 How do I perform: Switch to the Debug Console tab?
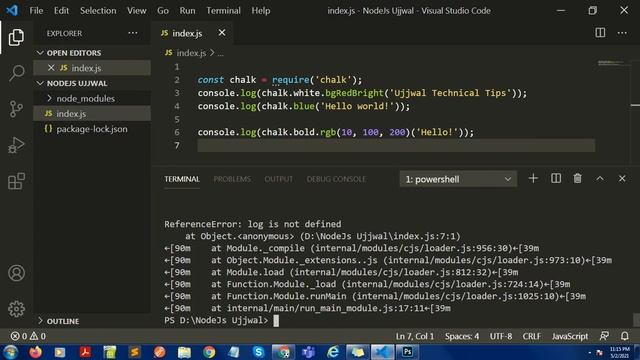pyautogui.click(x=336, y=179)
